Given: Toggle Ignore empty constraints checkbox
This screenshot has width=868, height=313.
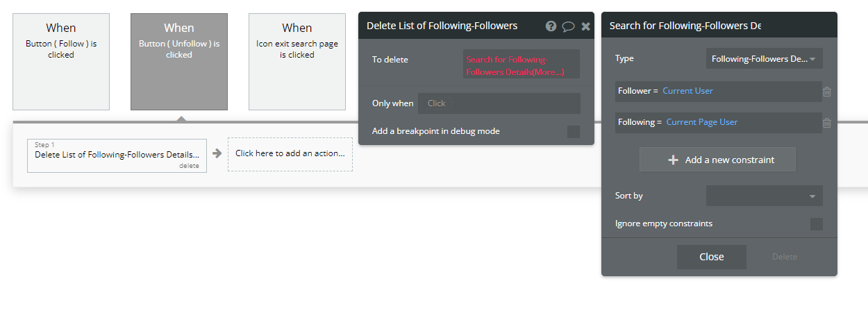Looking at the screenshot, I should (x=817, y=224).
